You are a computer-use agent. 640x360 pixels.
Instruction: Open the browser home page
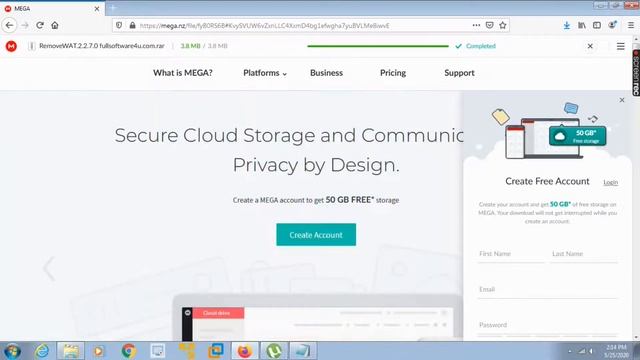(55, 25)
